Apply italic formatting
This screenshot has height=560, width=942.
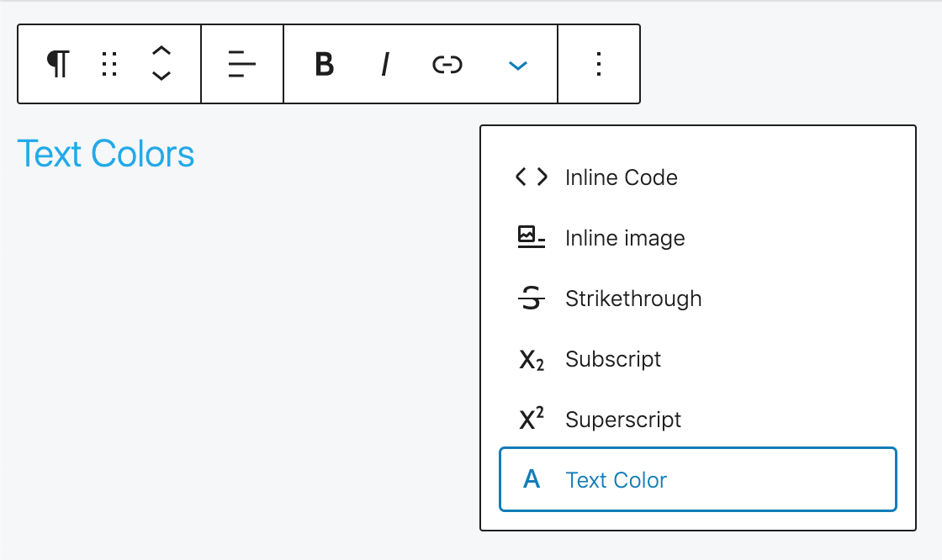[x=384, y=64]
